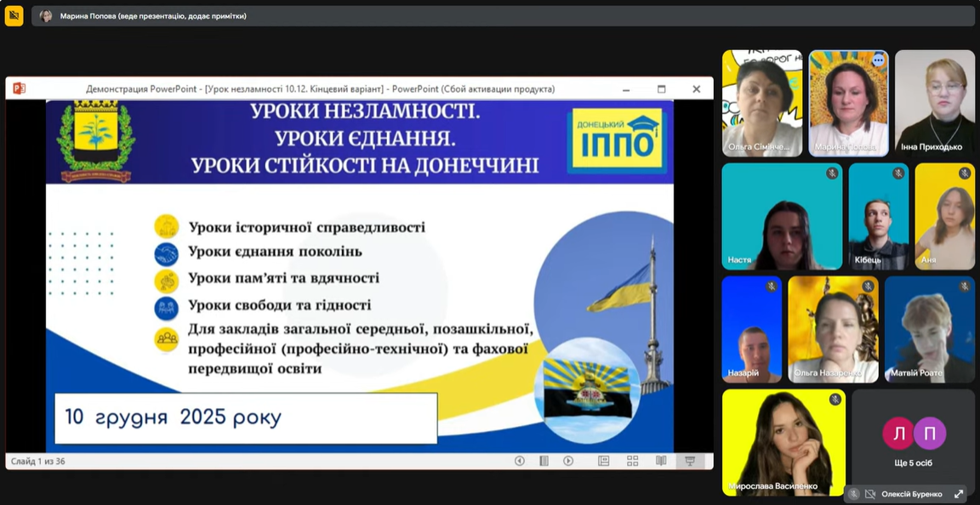Switch to Normal view in status bar
The width and height of the screenshot is (980, 505).
tap(604, 461)
